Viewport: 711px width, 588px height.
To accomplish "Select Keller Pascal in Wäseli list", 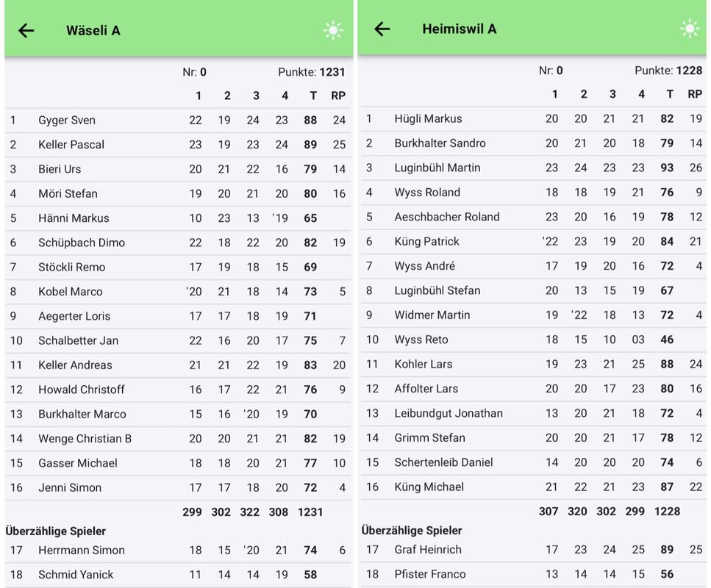I will point(71,145).
